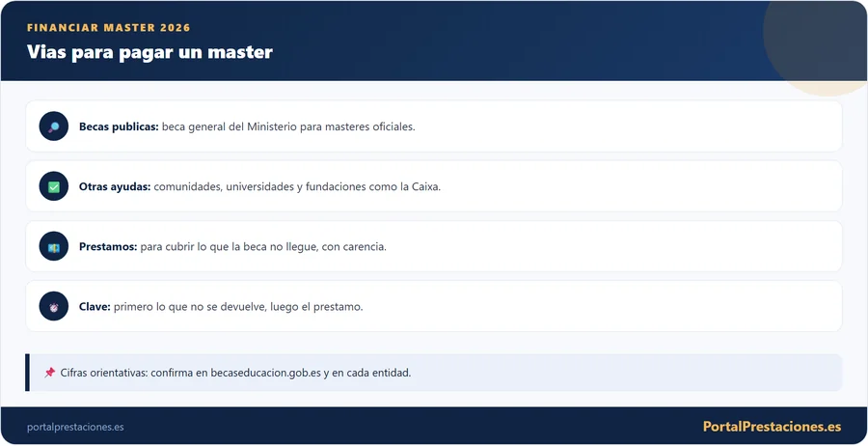Click 'primero lo que no se devuelve, luego el prestamo.'
Screen dimensions: 868x446
(x=238, y=306)
